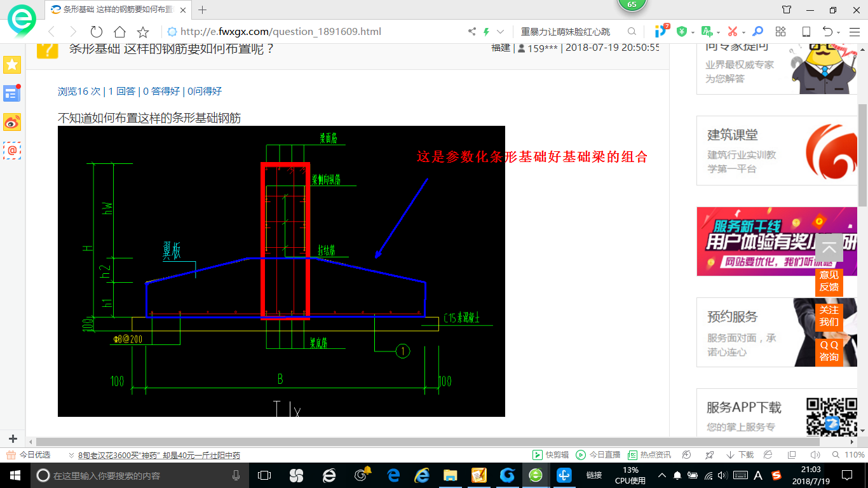This screenshot has height=488, width=868.
Task: Click the search box with 重暴力 text
Action: (572, 31)
